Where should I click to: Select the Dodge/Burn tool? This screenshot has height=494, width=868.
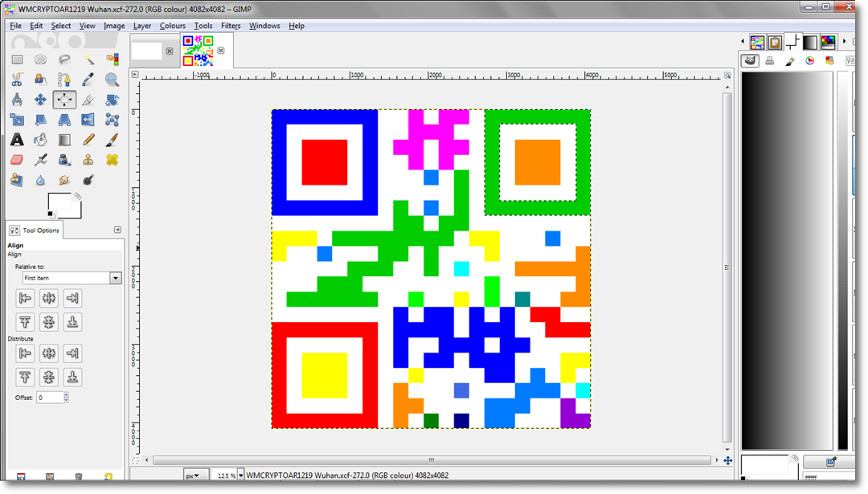pos(88,180)
